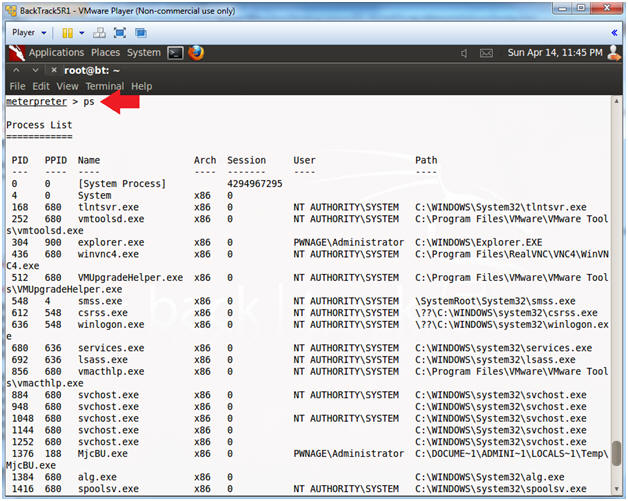Click the explorer.exe process name
628x501 pixels.
click(111, 242)
